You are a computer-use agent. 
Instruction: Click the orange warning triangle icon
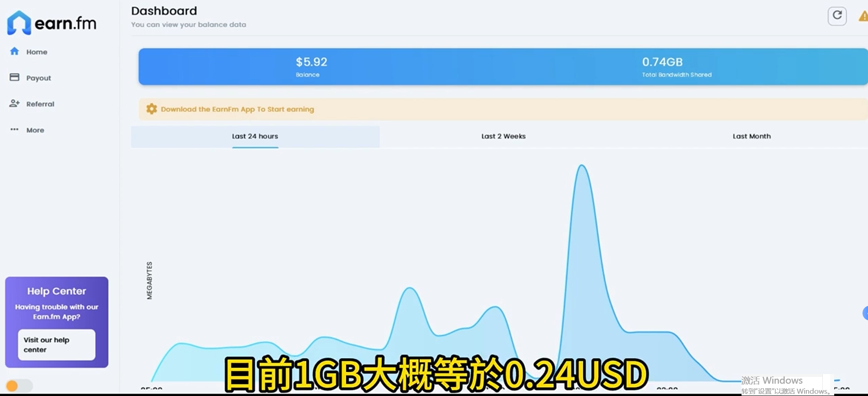pos(863,16)
